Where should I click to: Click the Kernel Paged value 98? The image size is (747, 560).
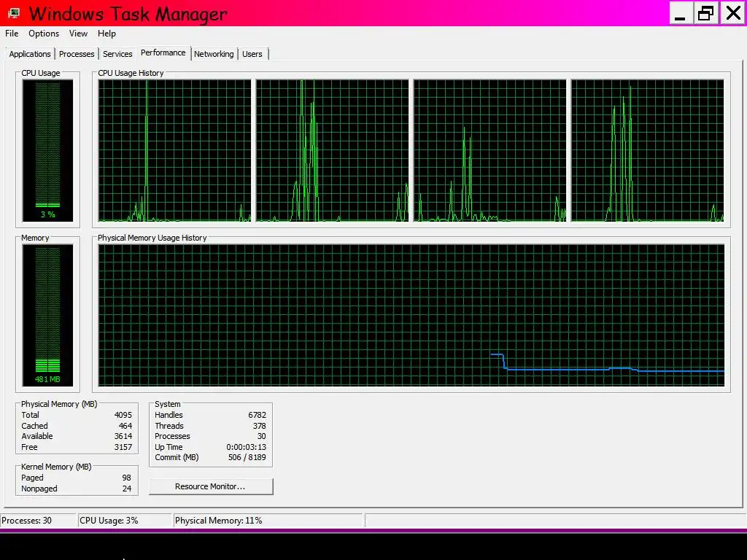coord(127,478)
